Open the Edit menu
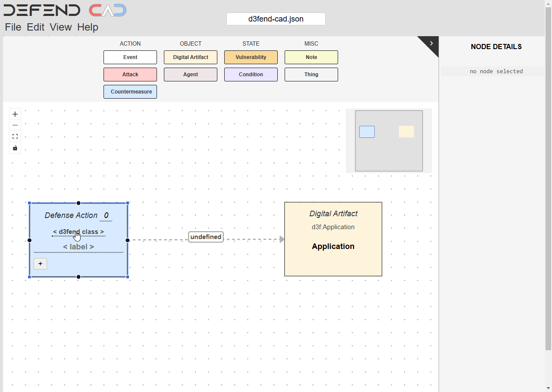The width and height of the screenshot is (552, 392). coord(35,27)
